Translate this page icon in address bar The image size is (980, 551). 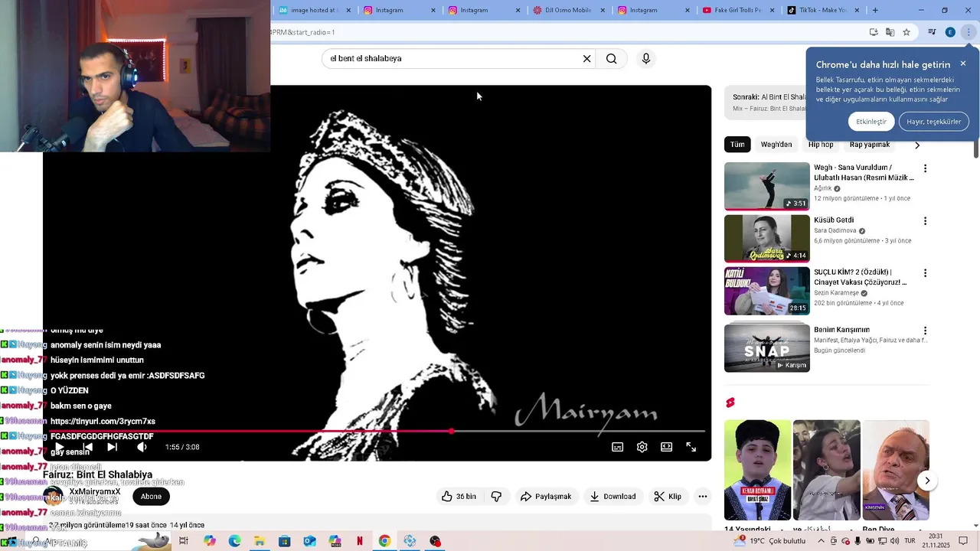coord(890,32)
